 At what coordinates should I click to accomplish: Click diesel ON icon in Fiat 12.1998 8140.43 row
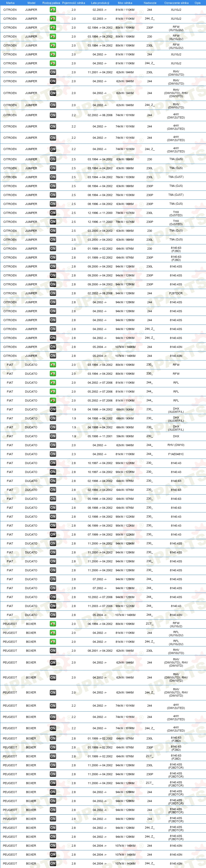[x=53, y=517]
